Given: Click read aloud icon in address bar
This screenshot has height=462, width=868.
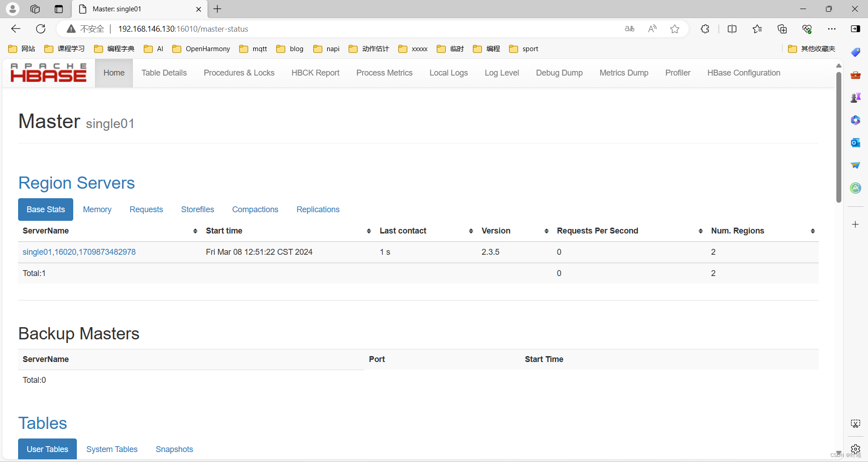Looking at the screenshot, I should tap(652, 29).
